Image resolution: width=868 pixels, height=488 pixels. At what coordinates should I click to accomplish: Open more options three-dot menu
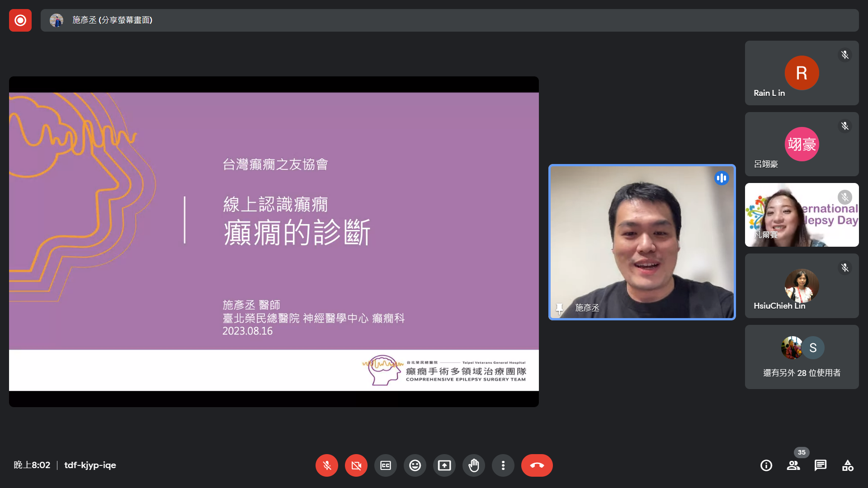503,465
